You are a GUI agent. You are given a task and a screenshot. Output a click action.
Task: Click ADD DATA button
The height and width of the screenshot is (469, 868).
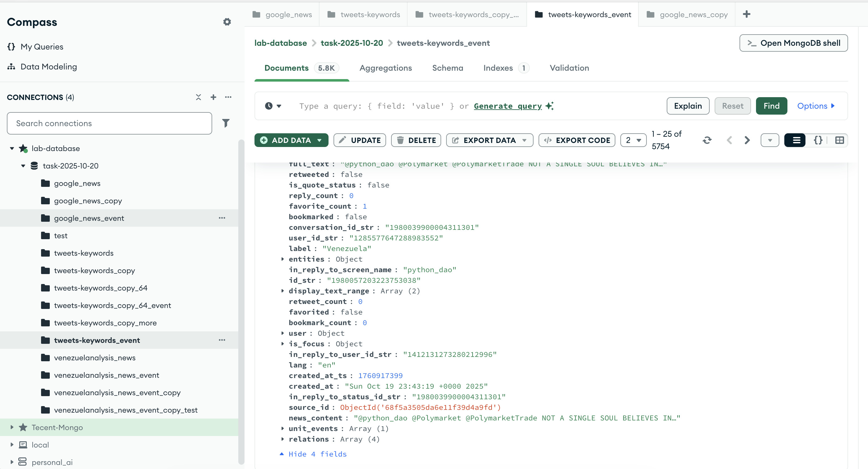coord(291,140)
